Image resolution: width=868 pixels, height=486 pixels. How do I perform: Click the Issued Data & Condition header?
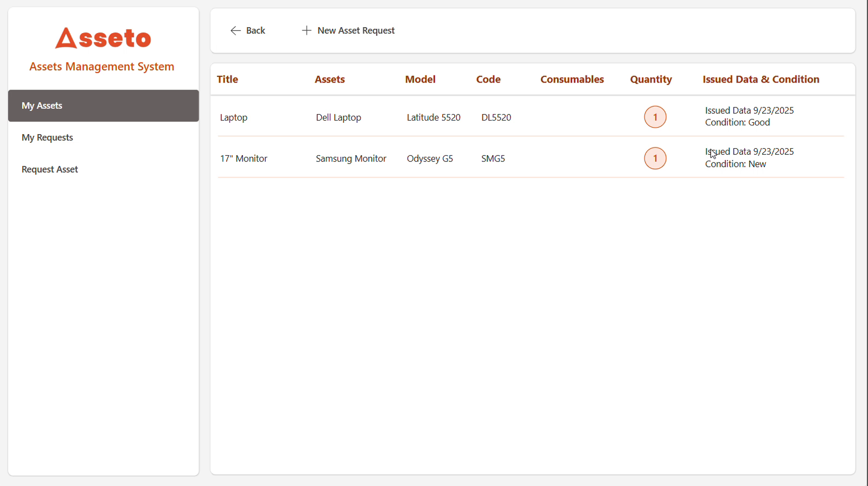761,79
